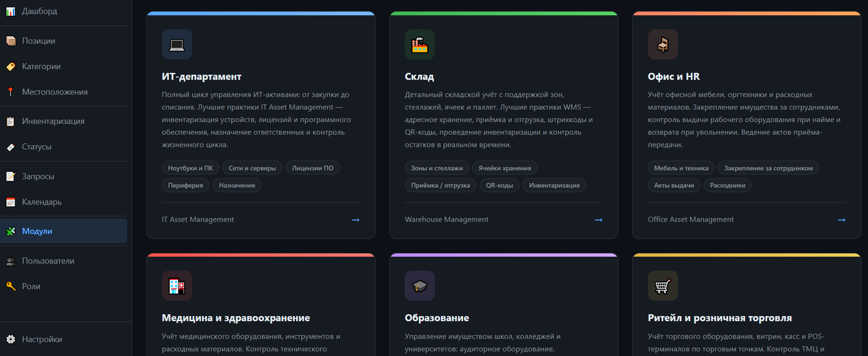
Task: Click the arrow next to Warehouse Management
Action: point(599,220)
